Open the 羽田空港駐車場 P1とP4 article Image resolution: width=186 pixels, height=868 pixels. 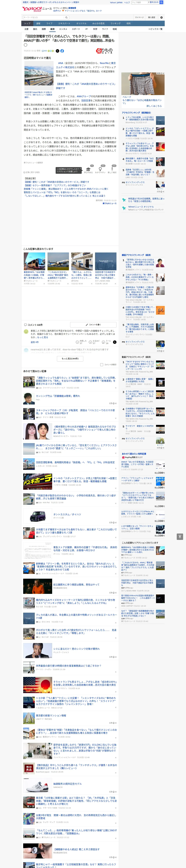75,462
